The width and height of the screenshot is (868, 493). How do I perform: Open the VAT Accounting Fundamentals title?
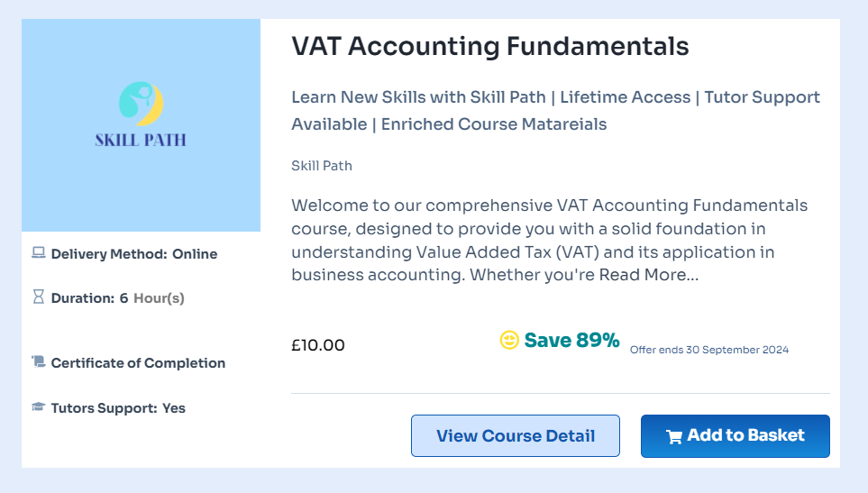(489, 47)
